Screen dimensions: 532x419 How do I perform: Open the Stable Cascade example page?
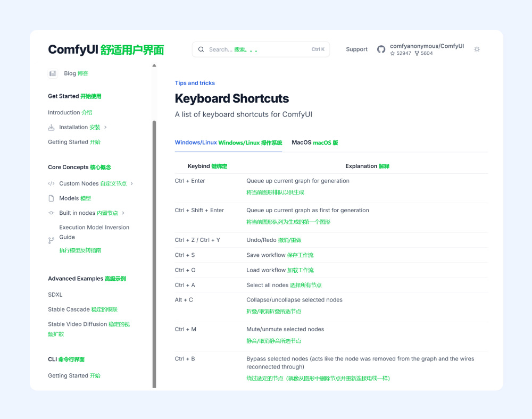pos(82,309)
